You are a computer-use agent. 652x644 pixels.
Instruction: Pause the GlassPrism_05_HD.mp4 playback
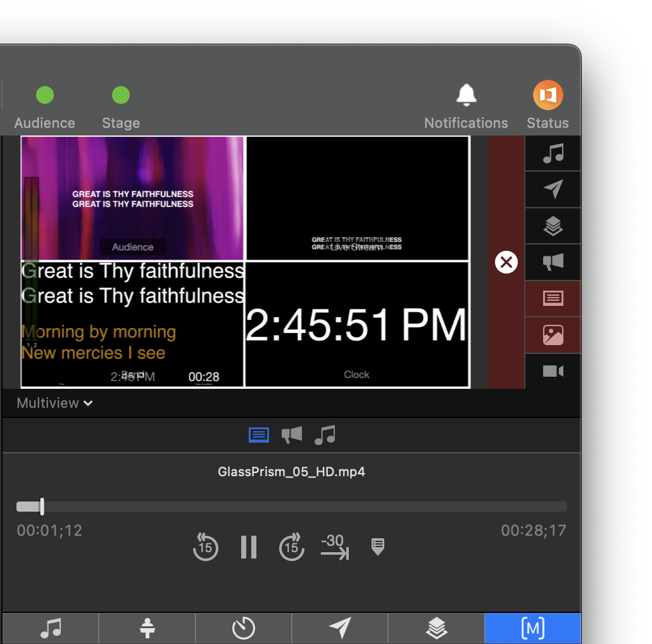pyautogui.click(x=249, y=547)
